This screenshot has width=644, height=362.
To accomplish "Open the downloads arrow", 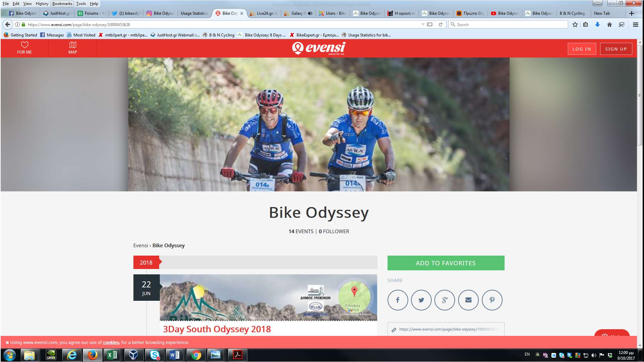I will [x=597, y=24].
